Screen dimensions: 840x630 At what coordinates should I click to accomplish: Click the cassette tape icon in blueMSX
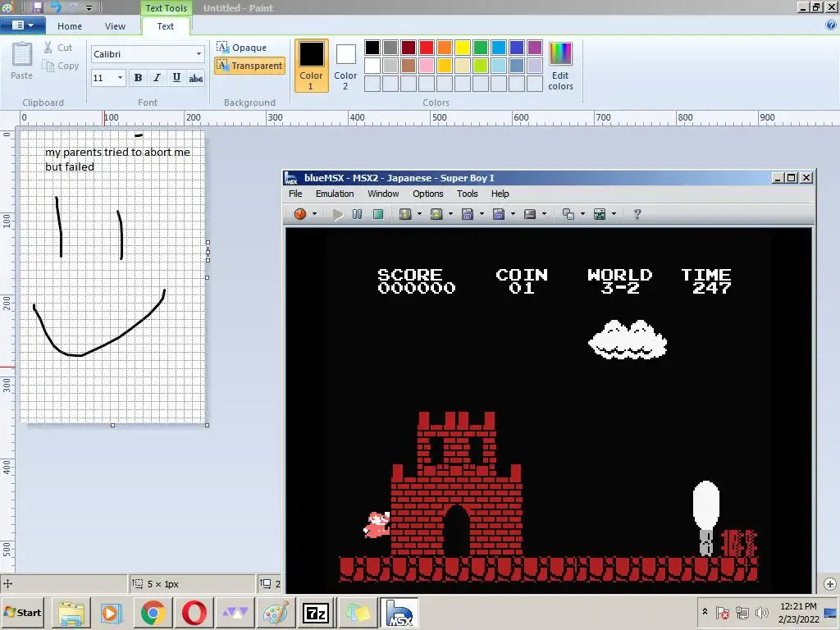click(530, 214)
